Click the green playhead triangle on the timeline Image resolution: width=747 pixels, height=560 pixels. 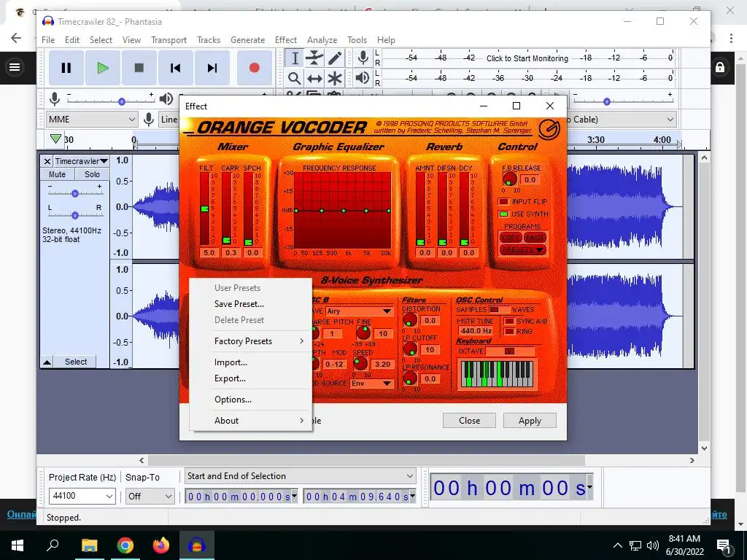(x=55, y=139)
